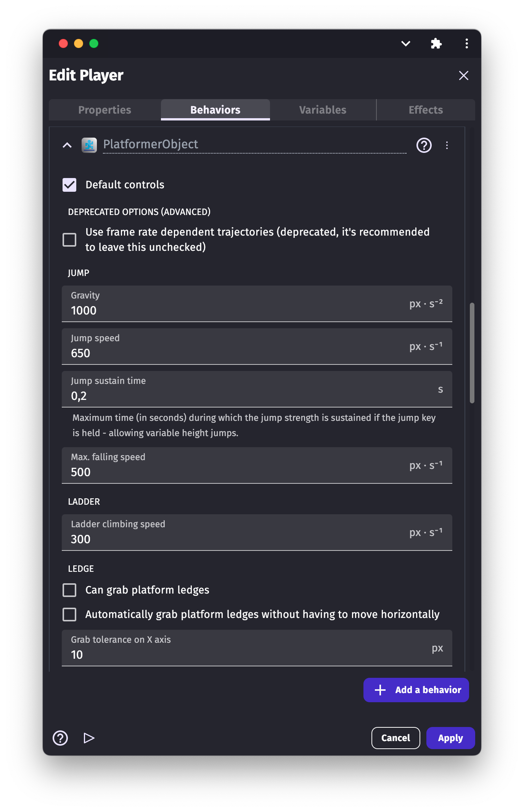The image size is (524, 812).
Task: Switch to the Properties tab
Action: 105,110
